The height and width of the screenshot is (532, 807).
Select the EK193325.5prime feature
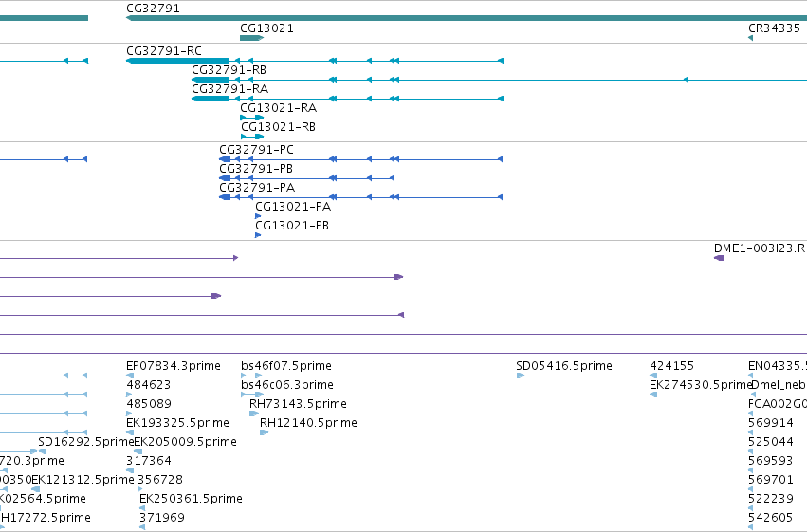click(x=177, y=423)
